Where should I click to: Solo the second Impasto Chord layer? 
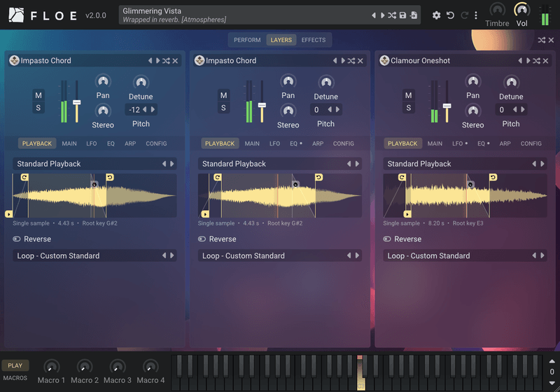(223, 108)
